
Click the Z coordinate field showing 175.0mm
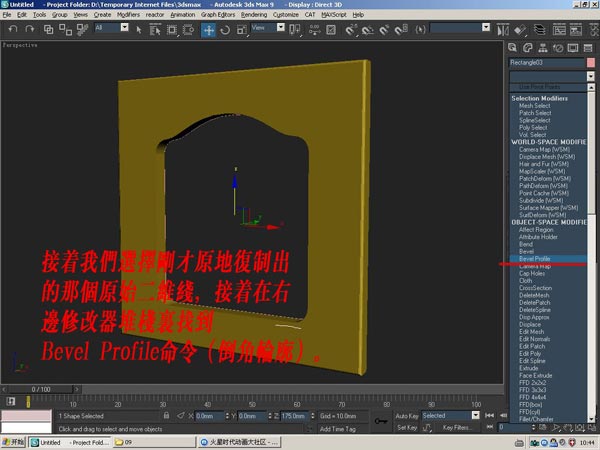[293, 415]
